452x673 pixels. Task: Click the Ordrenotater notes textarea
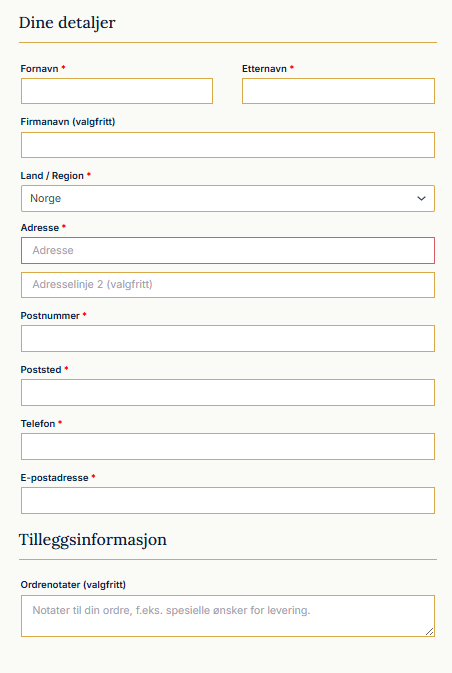tap(228, 616)
